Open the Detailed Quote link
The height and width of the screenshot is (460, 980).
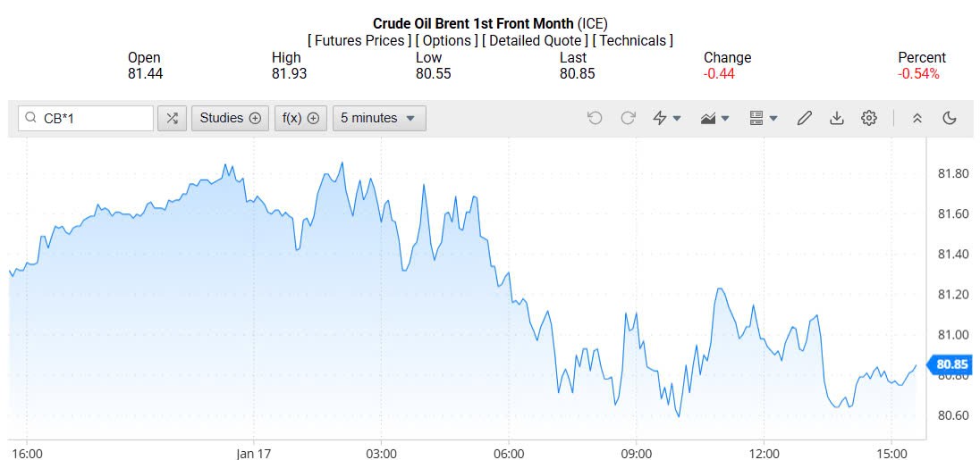coord(536,40)
